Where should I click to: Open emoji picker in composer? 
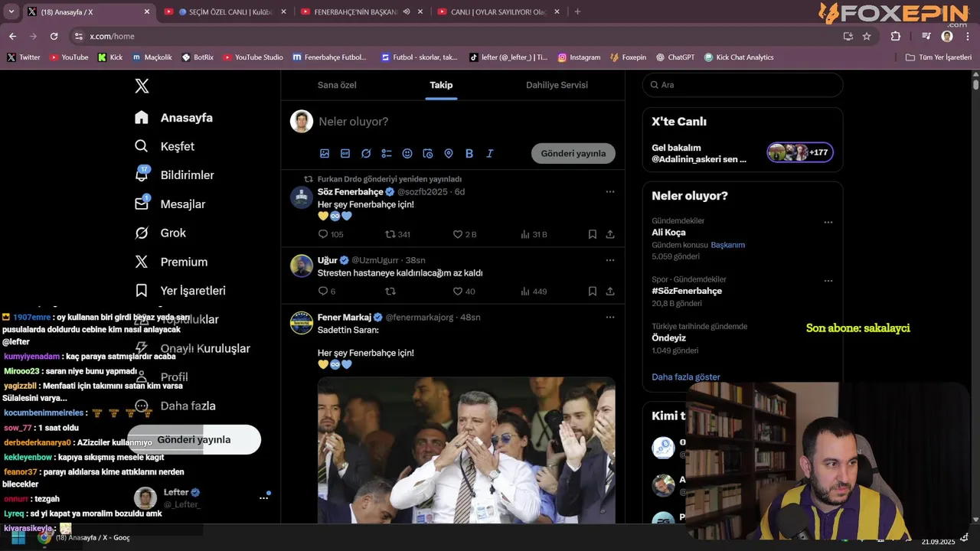[407, 154]
